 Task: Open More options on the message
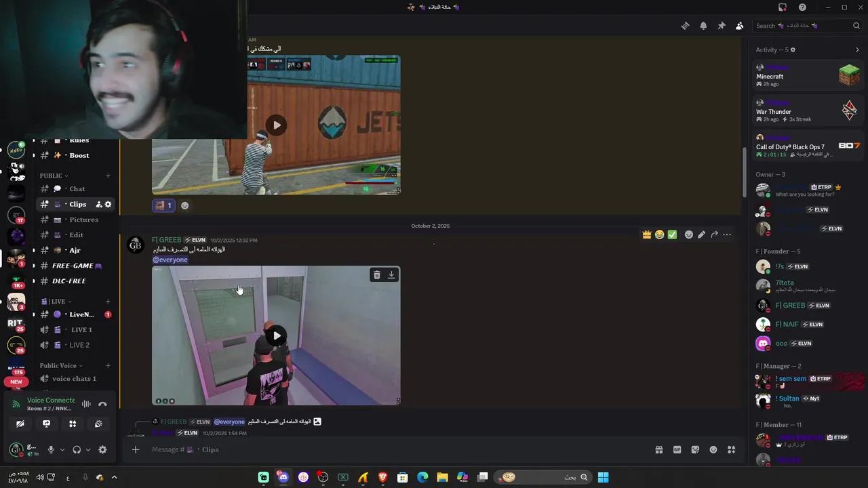click(x=727, y=235)
